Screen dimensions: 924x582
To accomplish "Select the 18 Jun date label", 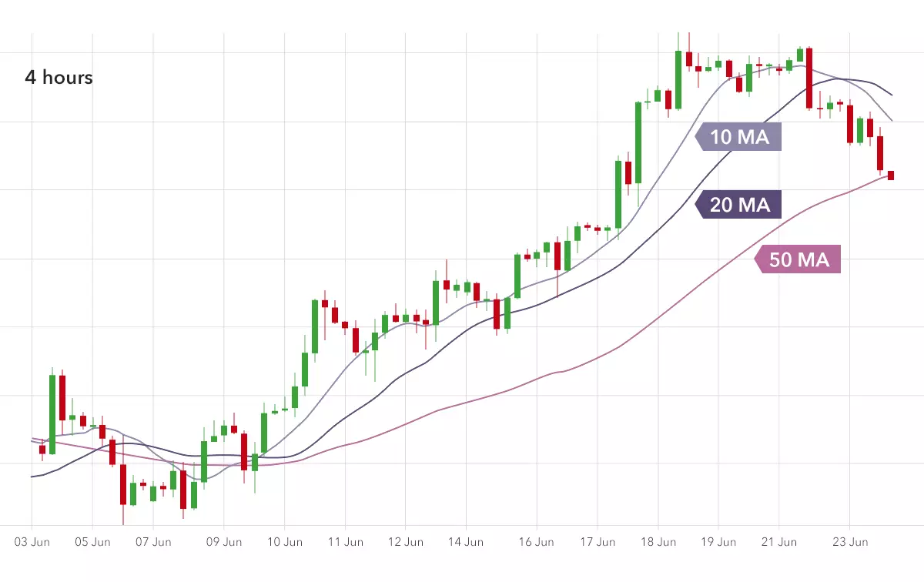I will click(658, 542).
